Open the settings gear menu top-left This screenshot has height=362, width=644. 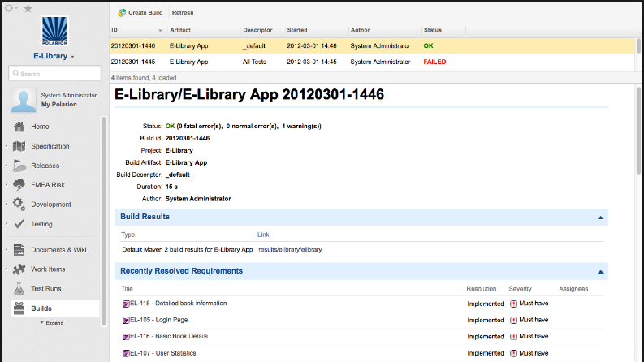(x=11, y=8)
